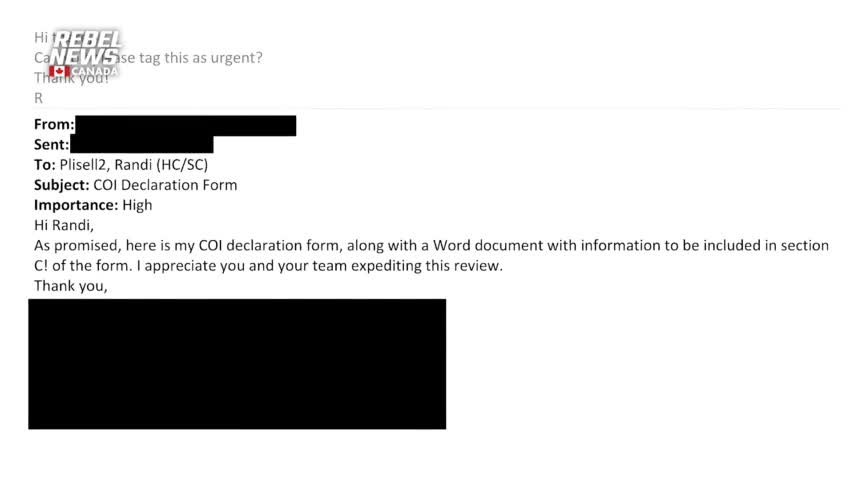Click the Subject: field label
The height and width of the screenshot is (480, 854).
point(62,185)
